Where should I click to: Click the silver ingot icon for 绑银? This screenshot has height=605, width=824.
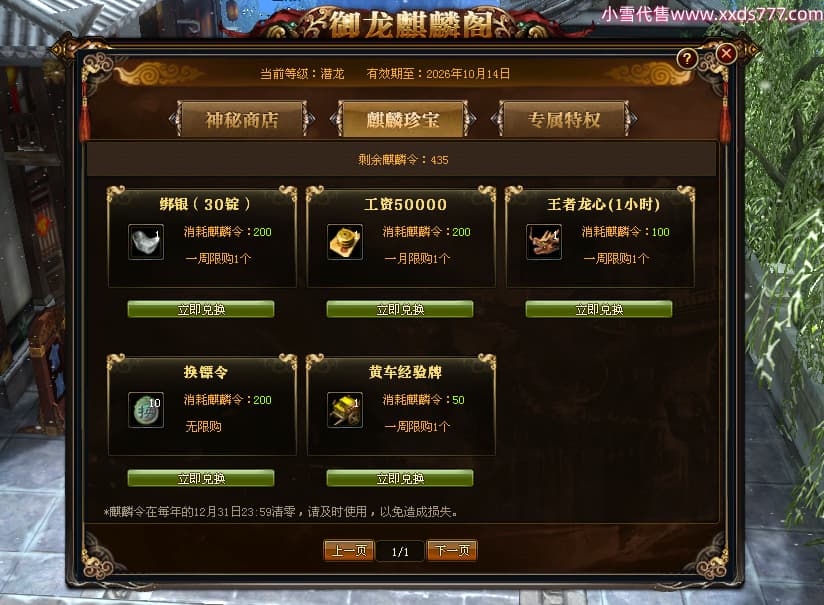(x=146, y=242)
